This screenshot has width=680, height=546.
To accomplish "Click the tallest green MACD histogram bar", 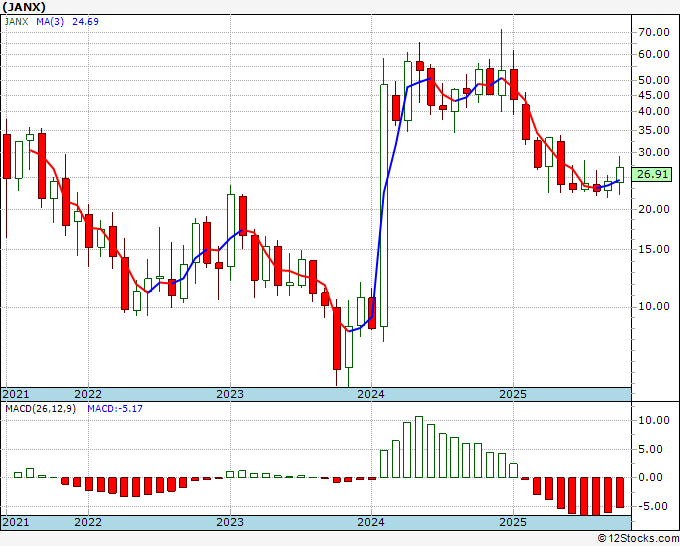I will point(419,447).
